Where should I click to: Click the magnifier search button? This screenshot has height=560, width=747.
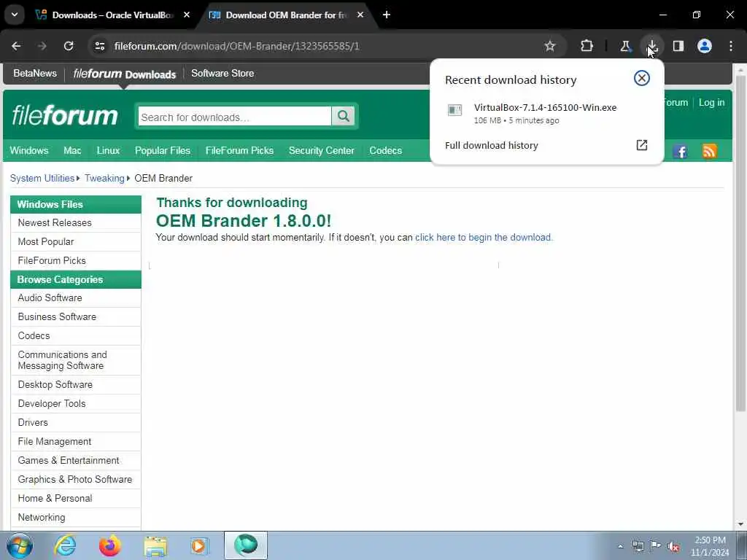tap(344, 116)
